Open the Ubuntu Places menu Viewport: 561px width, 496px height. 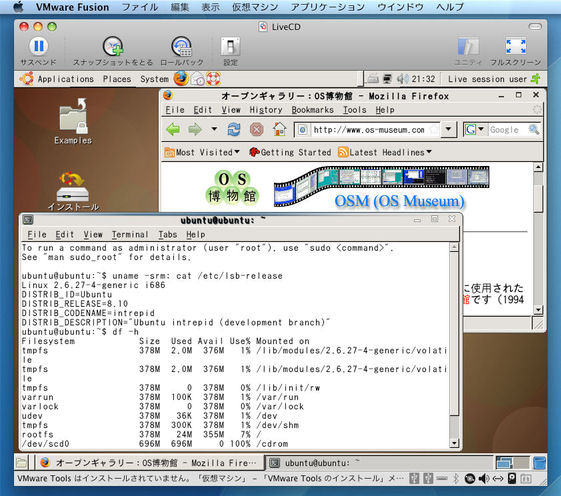[117, 79]
